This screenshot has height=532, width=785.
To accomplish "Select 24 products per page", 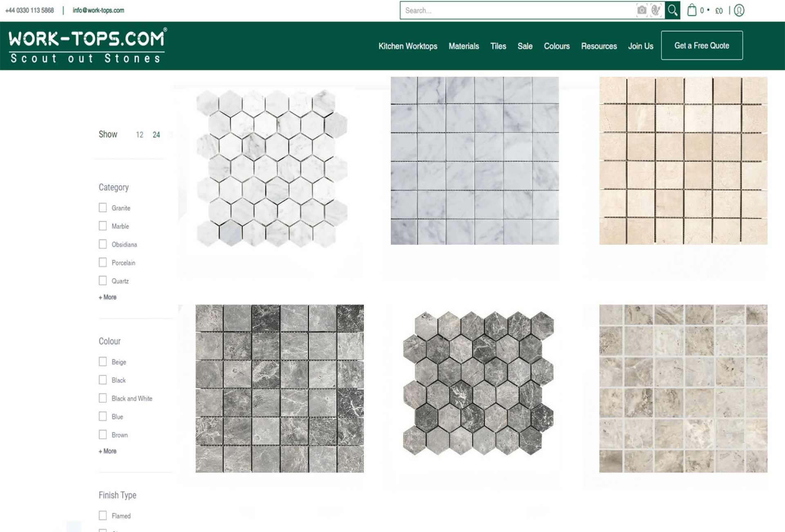I will click(x=156, y=134).
